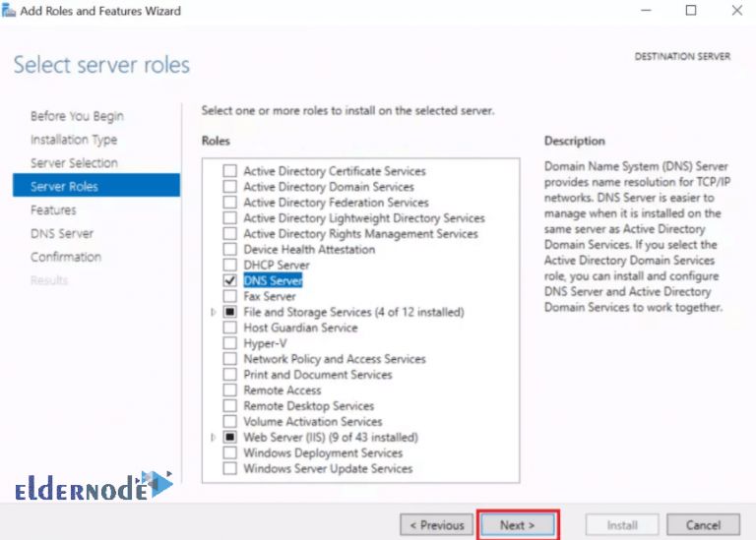The image size is (756, 540).
Task: Toggle the Fax Server checkbox
Action: 229,297
